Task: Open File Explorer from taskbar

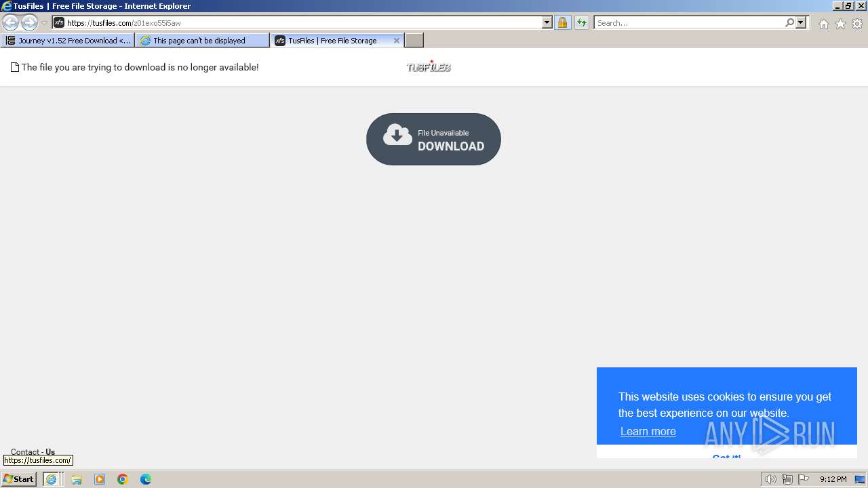Action: point(77,479)
